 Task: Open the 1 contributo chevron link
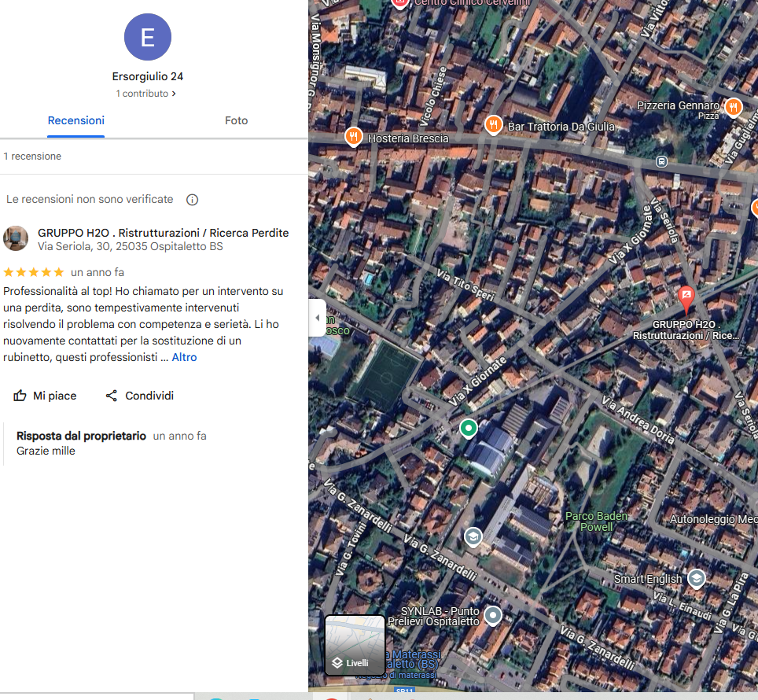pos(145,94)
